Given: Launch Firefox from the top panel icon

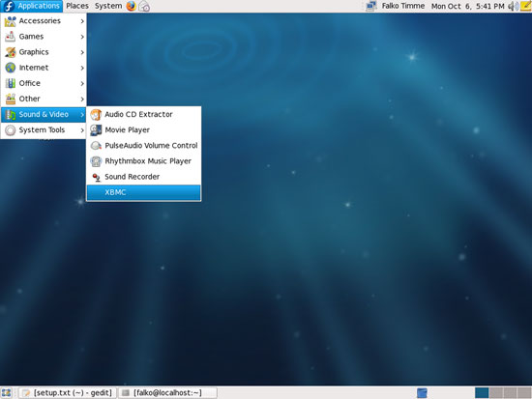Looking at the screenshot, I should (131, 6).
